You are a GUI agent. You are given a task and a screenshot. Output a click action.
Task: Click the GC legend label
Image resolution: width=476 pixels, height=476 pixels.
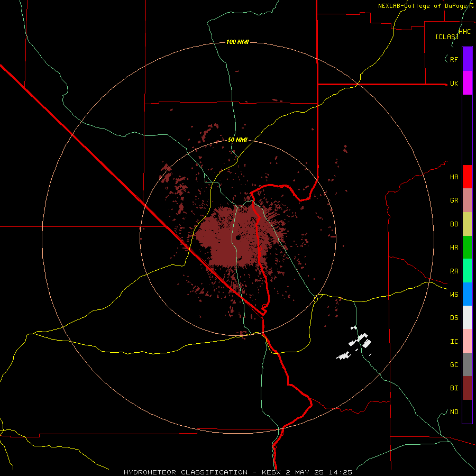[x=454, y=365]
